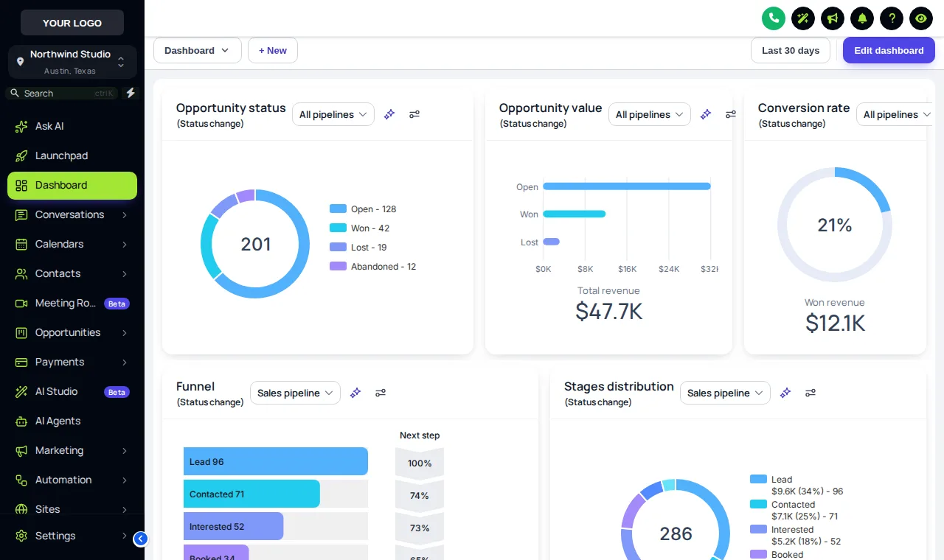
Task: Open Launchpad from the sidebar
Action: click(x=72, y=155)
